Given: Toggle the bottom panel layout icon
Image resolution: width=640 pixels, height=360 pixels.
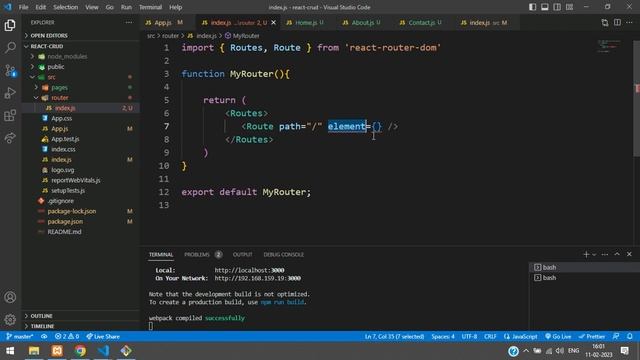Looking at the screenshot, I should [544, 7].
